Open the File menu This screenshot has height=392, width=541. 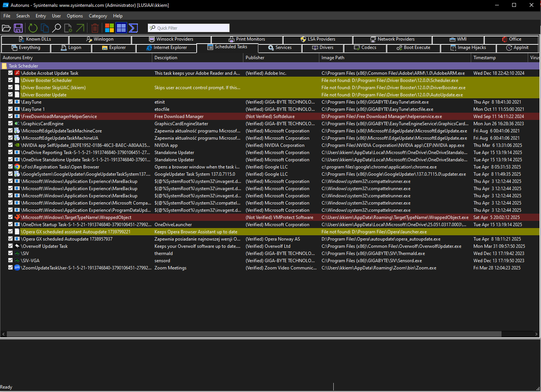(7, 16)
